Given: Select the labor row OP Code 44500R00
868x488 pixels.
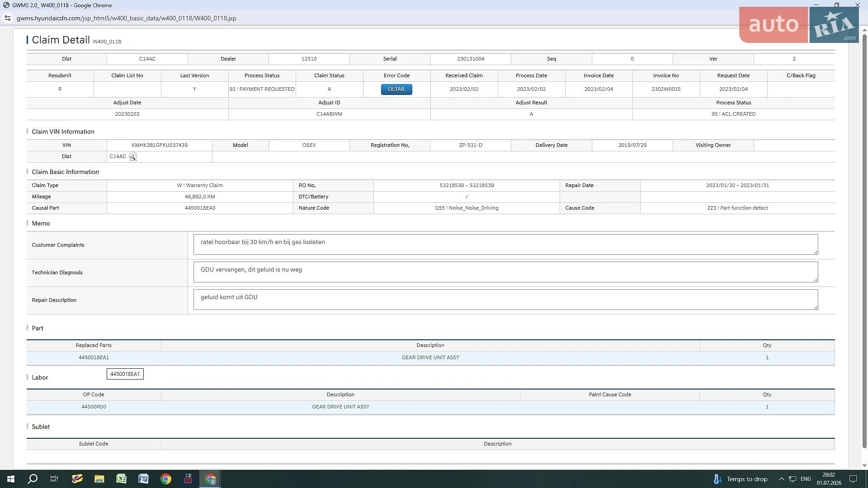Looking at the screenshot, I should point(430,407).
